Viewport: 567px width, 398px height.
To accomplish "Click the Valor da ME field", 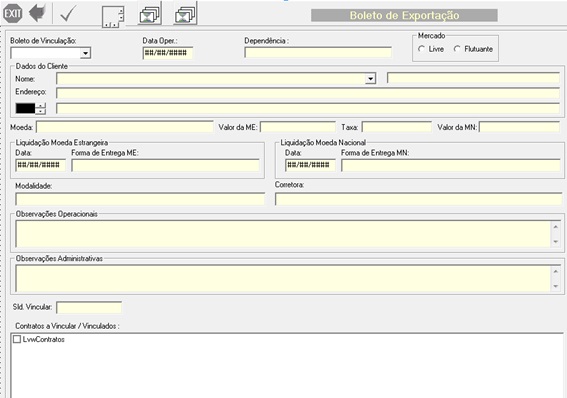I will 298,127.
